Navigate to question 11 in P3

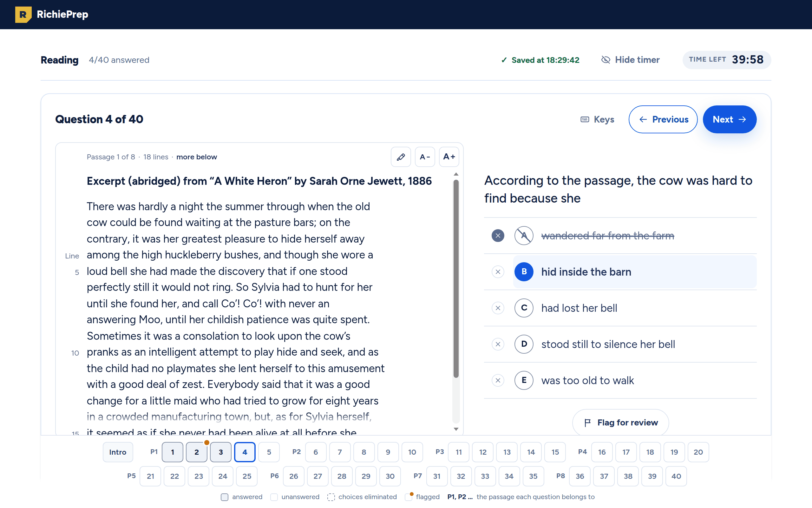point(459,452)
